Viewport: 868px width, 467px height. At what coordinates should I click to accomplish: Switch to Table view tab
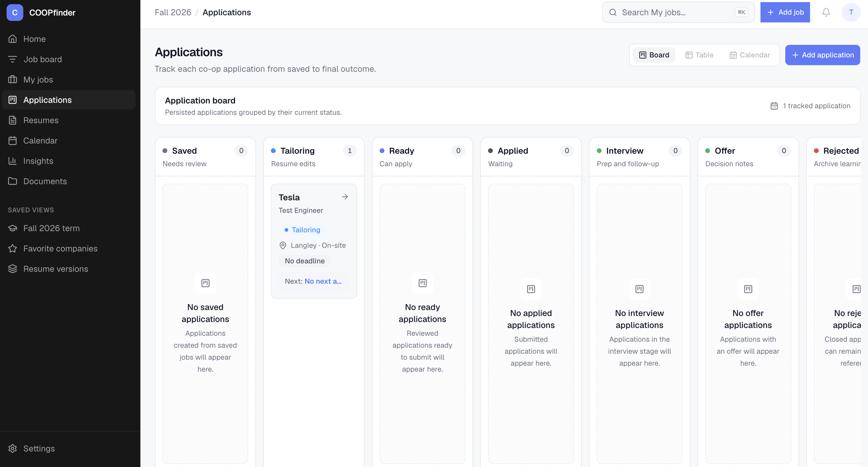(699, 55)
